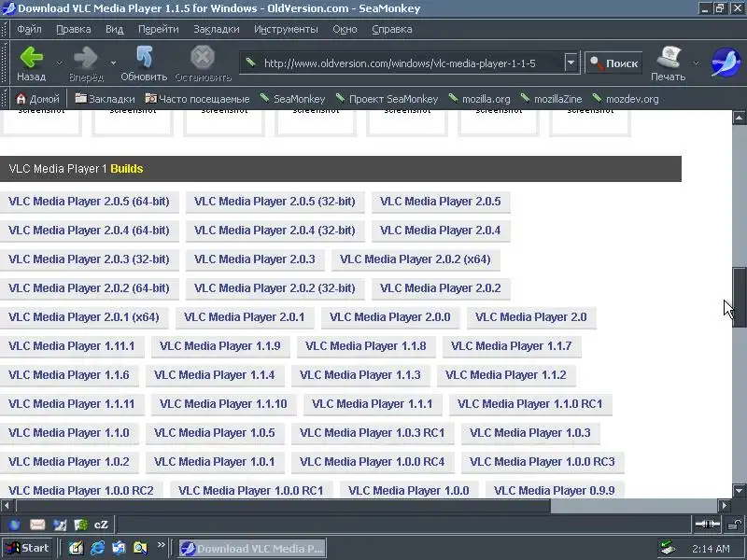Launch Internet Explorer from quick launch
The width and height of the screenshot is (747, 560).
coord(97,548)
